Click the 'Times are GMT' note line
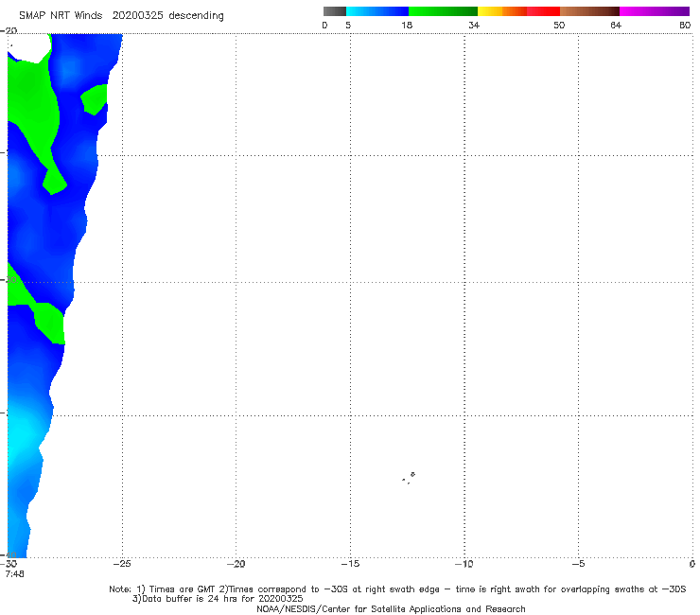The width and height of the screenshot is (700, 615). click(x=397, y=589)
